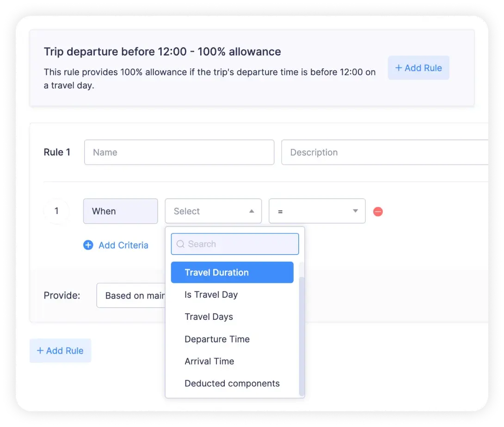Screen dimensions: 504x427
Task: Click the dropdown Search field
Action: click(234, 244)
